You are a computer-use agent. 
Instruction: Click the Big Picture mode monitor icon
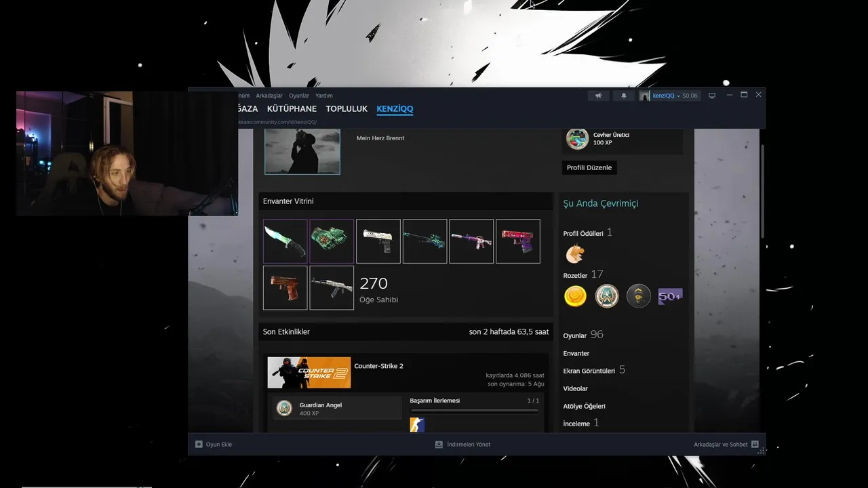[x=712, y=96]
